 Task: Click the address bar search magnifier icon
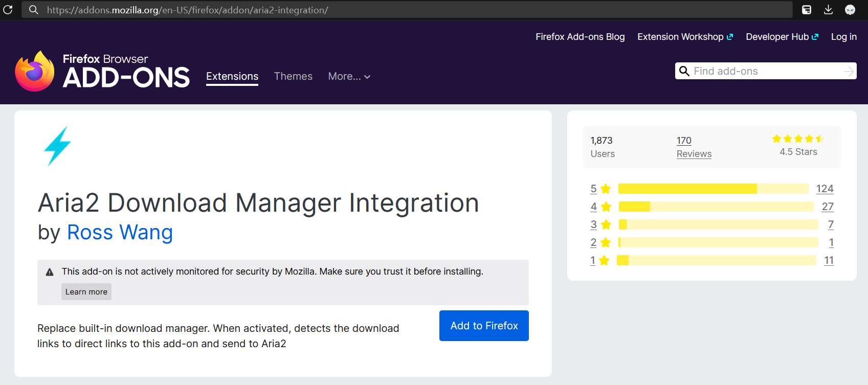34,10
